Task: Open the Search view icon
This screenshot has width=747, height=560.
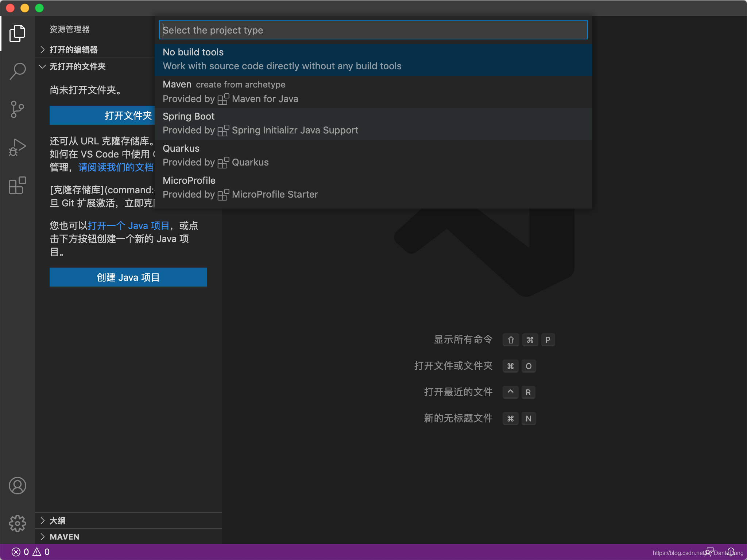Action: (17, 71)
